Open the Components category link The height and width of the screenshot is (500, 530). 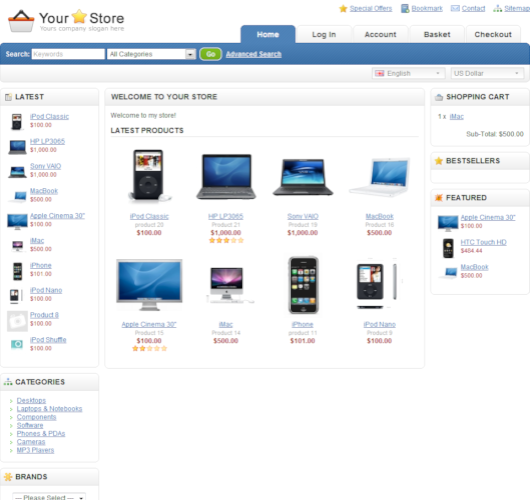(37, 417)
